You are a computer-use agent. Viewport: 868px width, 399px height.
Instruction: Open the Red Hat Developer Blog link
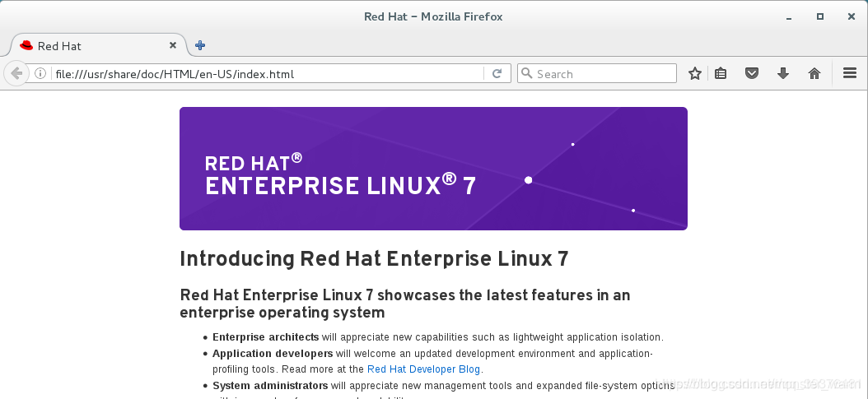click(423, 369)
